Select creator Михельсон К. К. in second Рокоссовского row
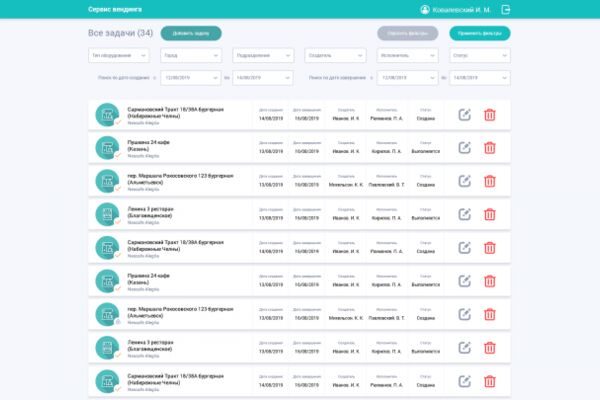Image resolution: width=600 pixels, height=400 pixels. coord(346,318)
